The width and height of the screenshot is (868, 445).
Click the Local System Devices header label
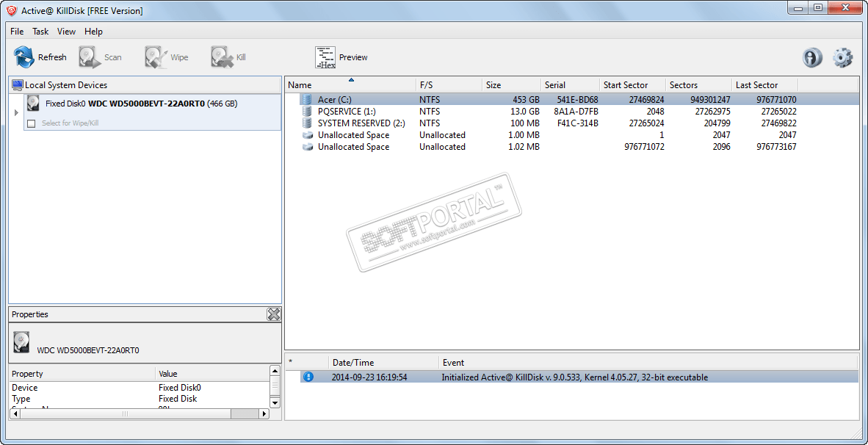[66, 84]
